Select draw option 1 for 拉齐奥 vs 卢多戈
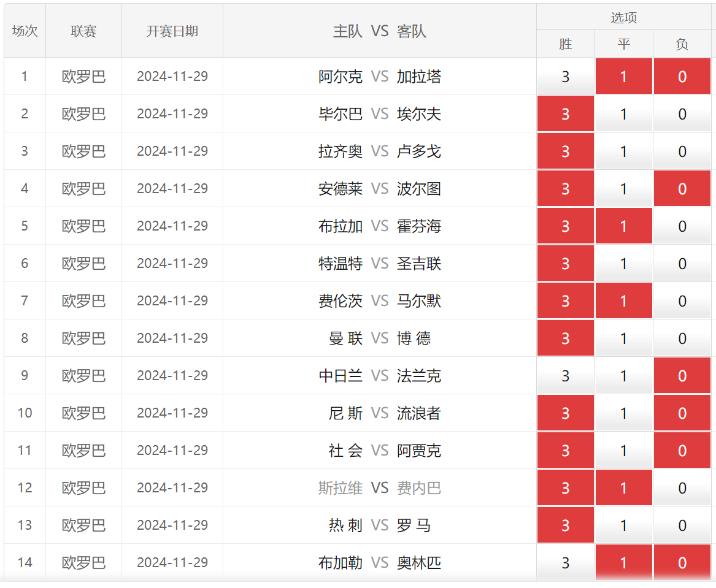Viewport: 716px width, 588px height. tap(623, 151)
